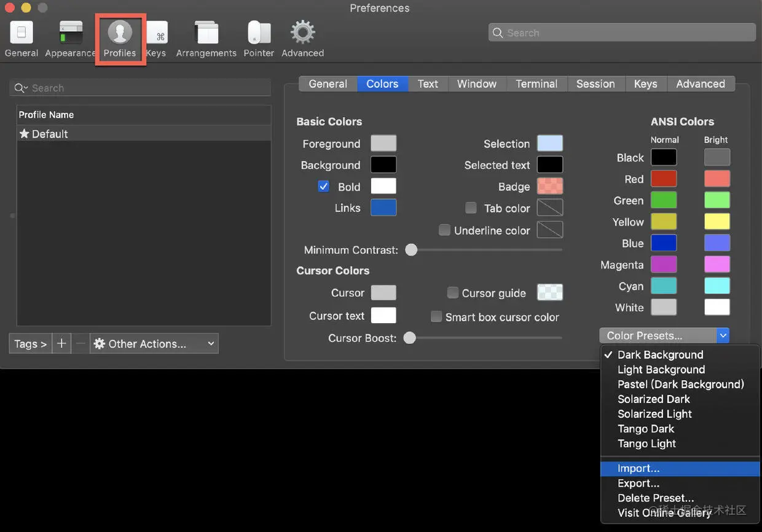Click the Background color swatch
The height and width of the screenshot is (532, 762).
(x=383, y=165)
